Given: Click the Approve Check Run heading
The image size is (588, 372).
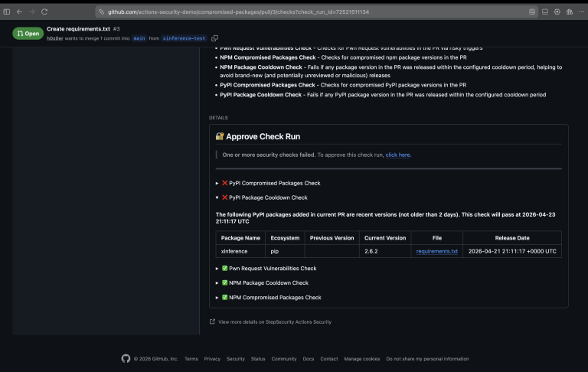Looking at the screenshot, I should tap(263, 136).
